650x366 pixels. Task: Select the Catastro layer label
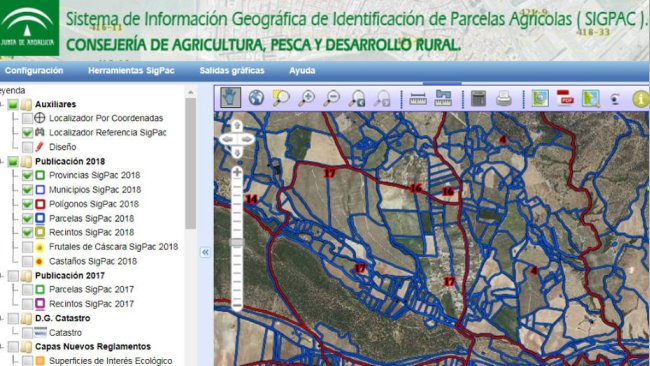65,332
